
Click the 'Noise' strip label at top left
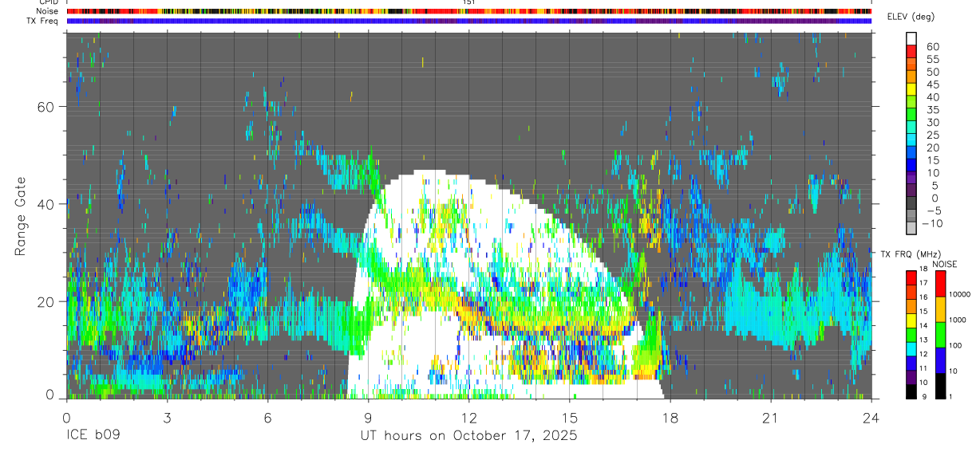(x=49, y=11)
